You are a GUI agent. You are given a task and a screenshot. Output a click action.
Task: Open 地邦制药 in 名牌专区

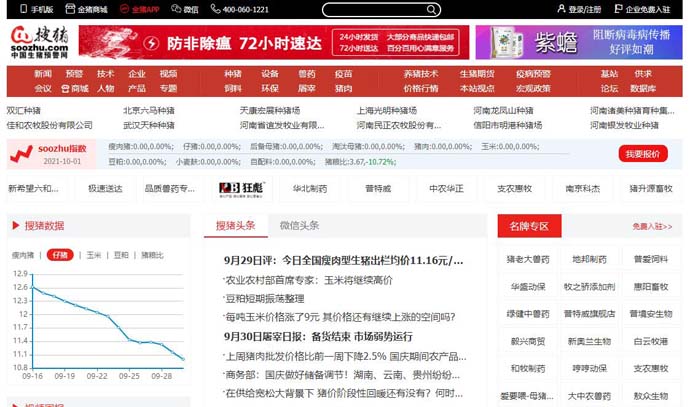[x=589, y=260]
